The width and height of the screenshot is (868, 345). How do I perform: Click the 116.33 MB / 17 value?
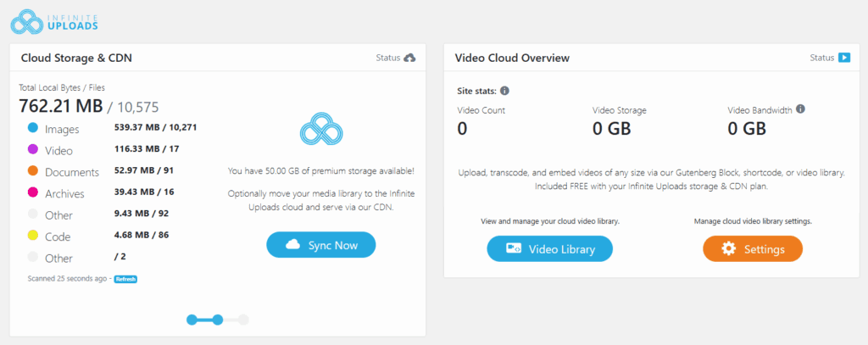point(146,148)
